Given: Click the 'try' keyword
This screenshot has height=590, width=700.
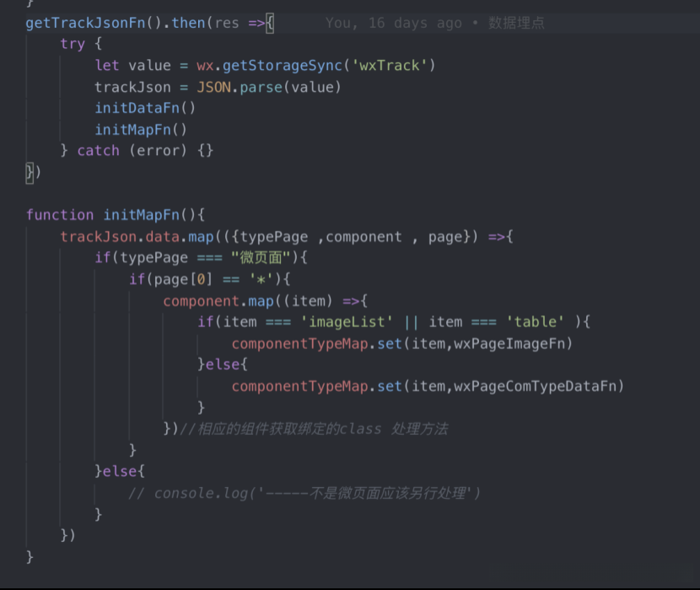Looking at the screenshot, I should [73, 44].
